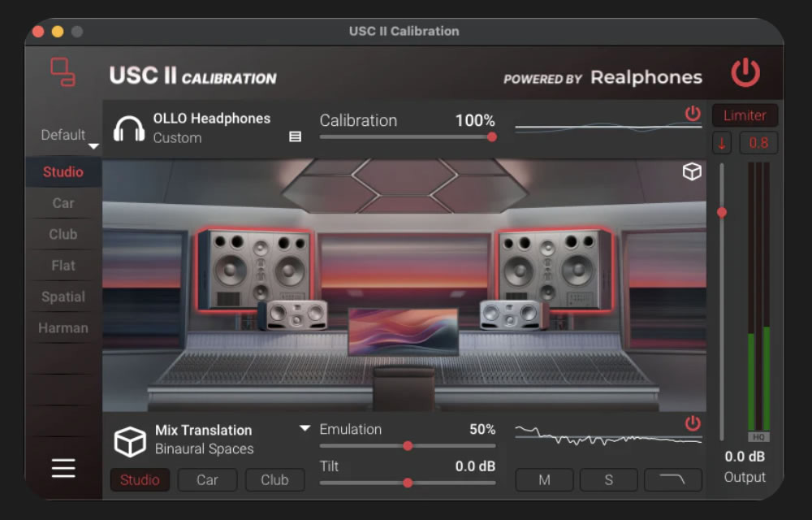The width and height of the screenshot is (812, 520).
Task: Click the 3D cube icon over room view
Action: tap(692, 171)
